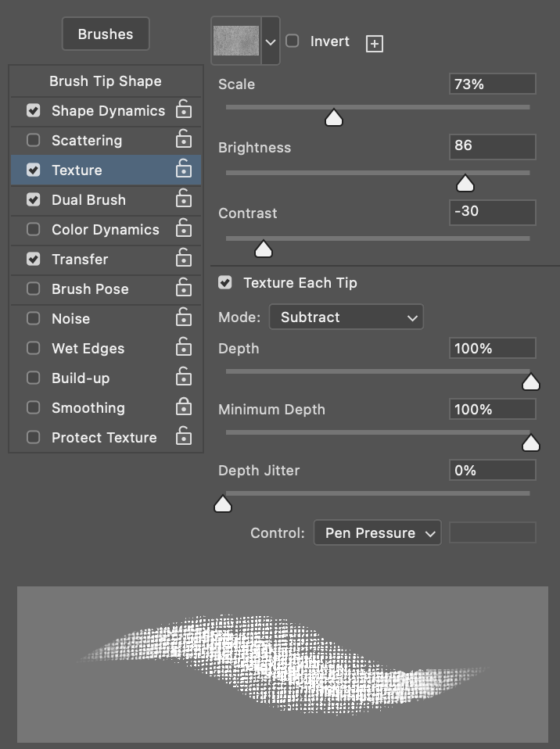Image resolution: width=560 pixels, height=749 pixels.
Task: Open the Control dropdown showing Pen Pressure
Action: pyautogui.click(x=378, y=532)
